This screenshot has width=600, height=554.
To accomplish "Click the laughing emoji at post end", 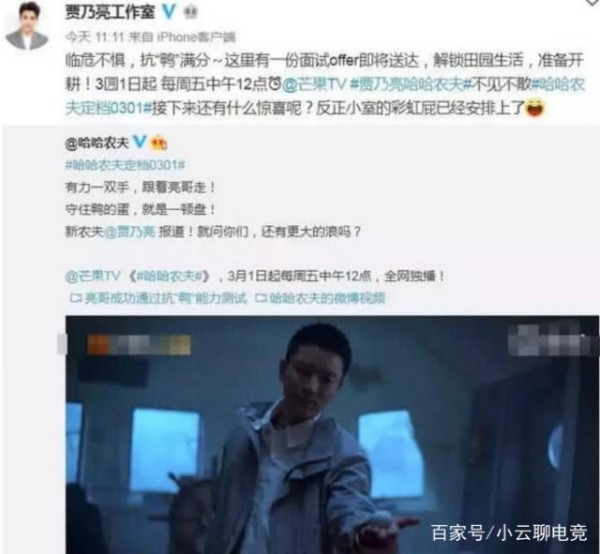I will (x=535, y=109).
